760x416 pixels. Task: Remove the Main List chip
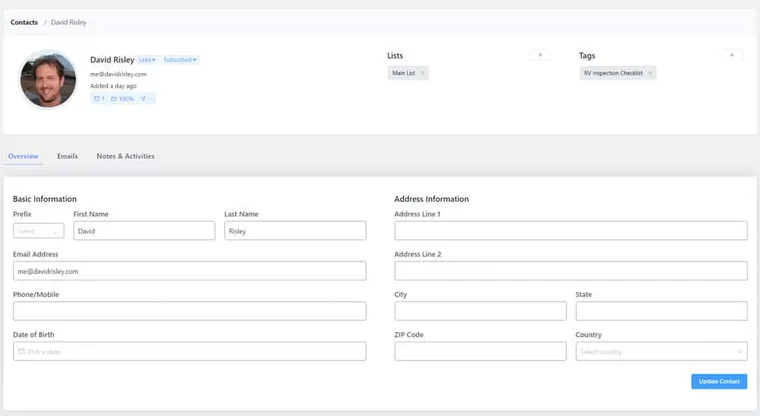[x=422, y=73]
